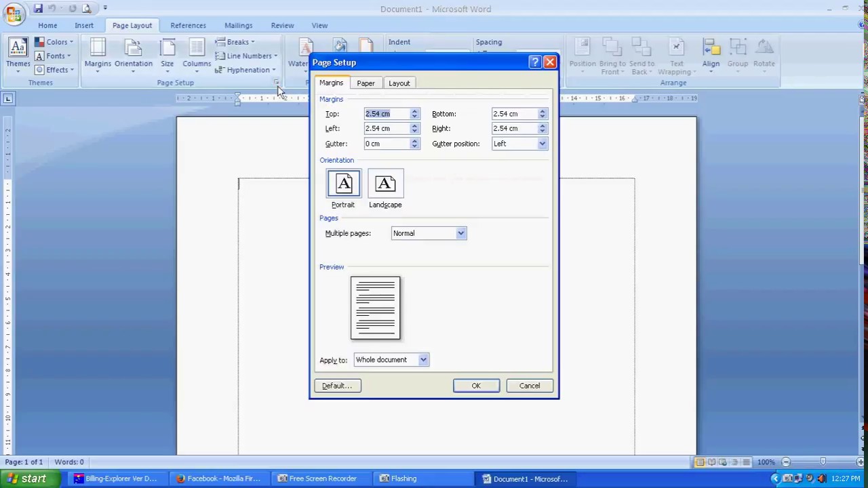
Task: Open the Mailings ribbon tab
Action: [238, 26]
